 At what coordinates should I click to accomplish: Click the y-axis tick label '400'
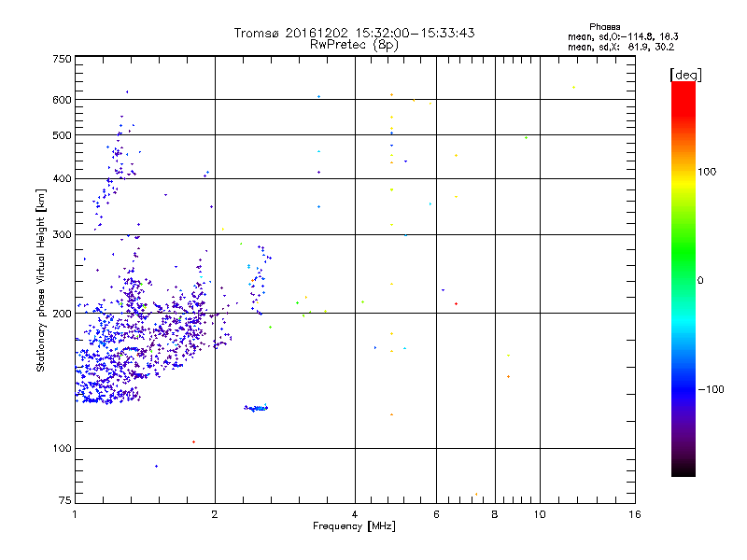(x=62, y=178)
